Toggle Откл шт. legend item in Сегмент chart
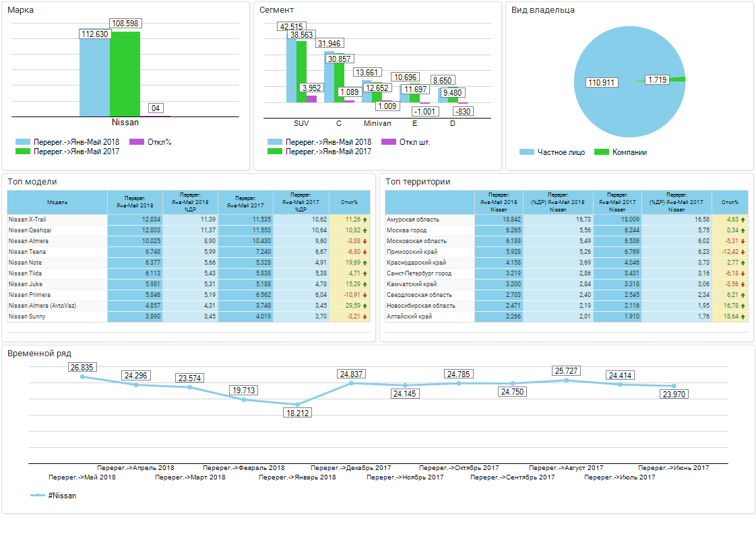Image resolution: width=756 pixels, height=534 pixels. click(406, 142)
